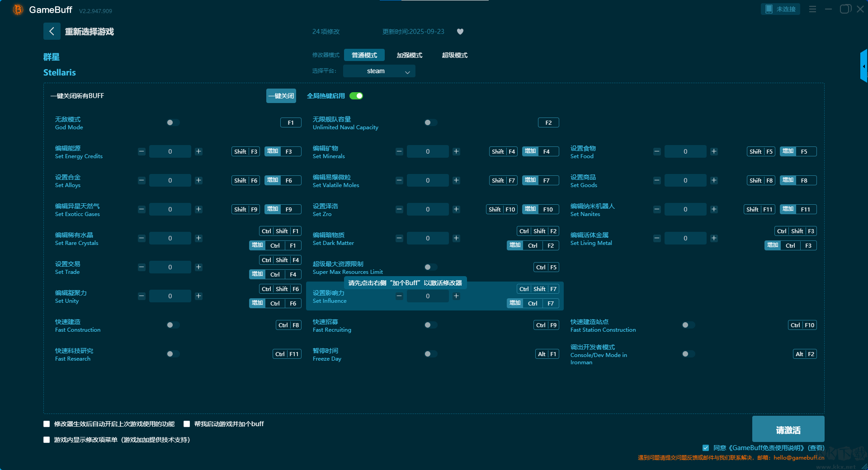Viewport: 868px width, 470px height.
Task: Expand the blue side panel arrow
Action: click(863, 66)
